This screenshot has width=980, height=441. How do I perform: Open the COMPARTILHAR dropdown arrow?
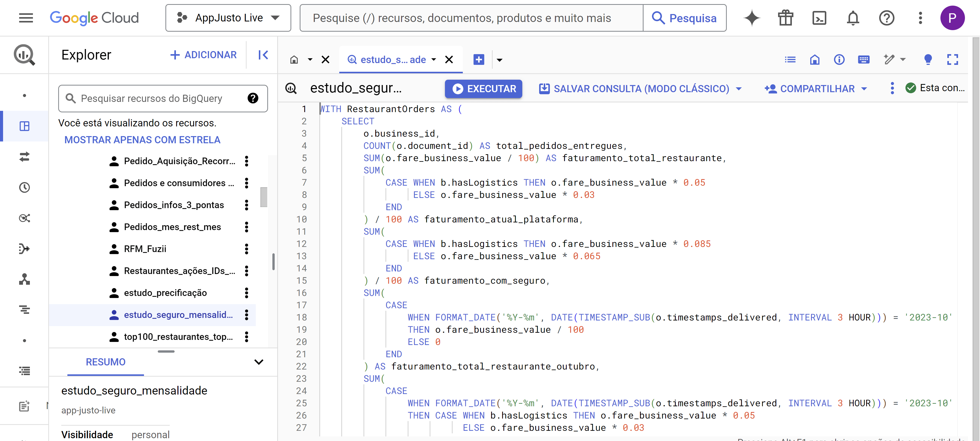click(864, 89)
